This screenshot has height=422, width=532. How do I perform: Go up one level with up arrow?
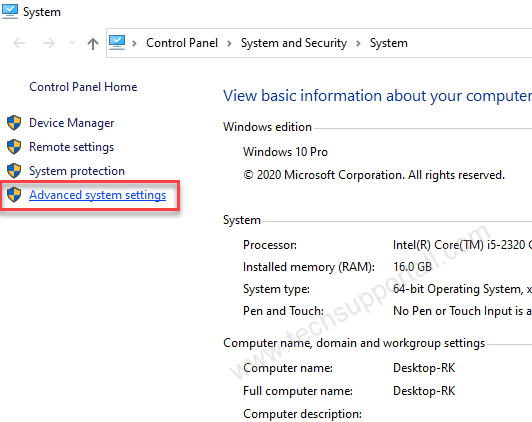pos(93,43)
